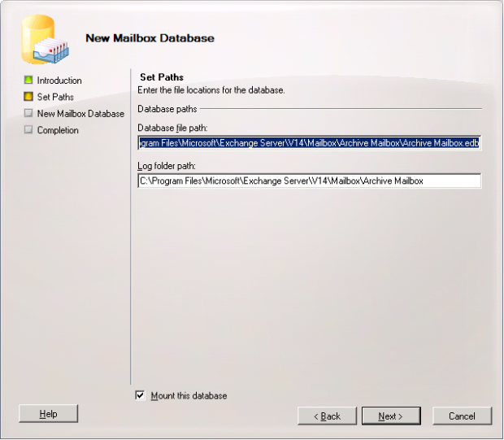Viewport: 504px width, 440px height.
Task: Click the green Introduction step indicator
Action: [28, 81]
